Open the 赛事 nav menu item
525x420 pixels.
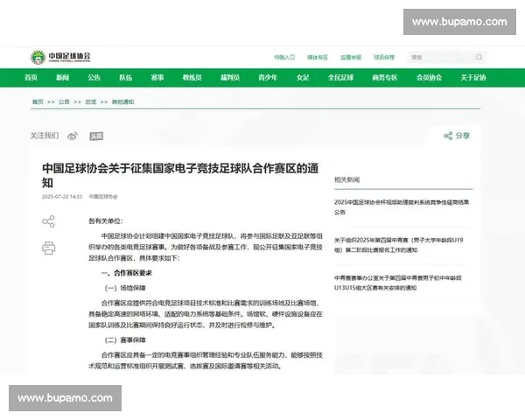click(157, 78)
